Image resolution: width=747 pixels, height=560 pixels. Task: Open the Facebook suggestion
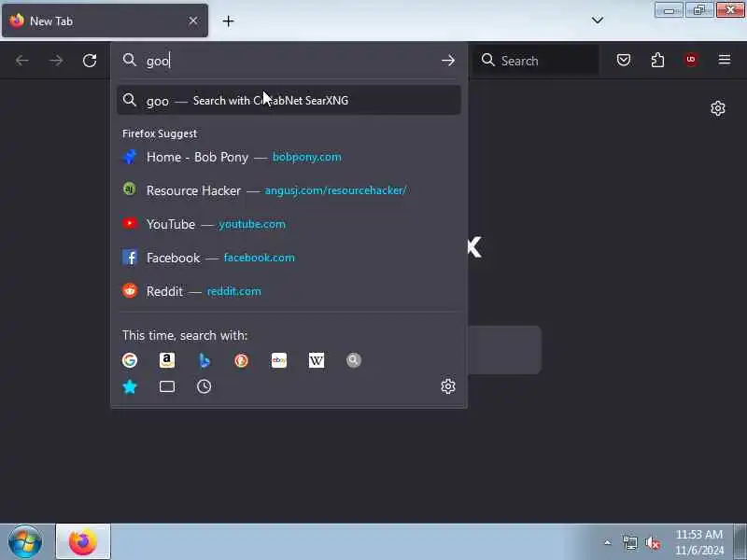point(289,258)
